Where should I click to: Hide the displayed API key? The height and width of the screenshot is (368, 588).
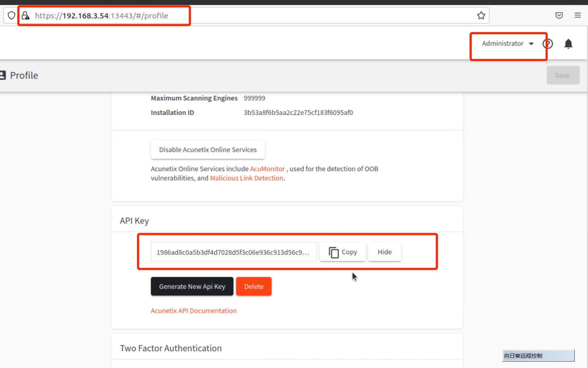pyautogui.click(x=384, y=252)
